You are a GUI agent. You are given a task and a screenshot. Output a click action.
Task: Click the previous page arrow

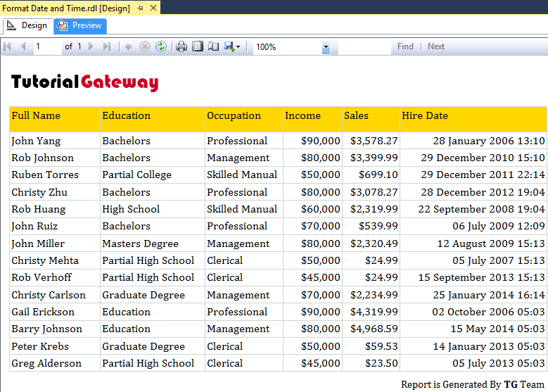[23, 46]
